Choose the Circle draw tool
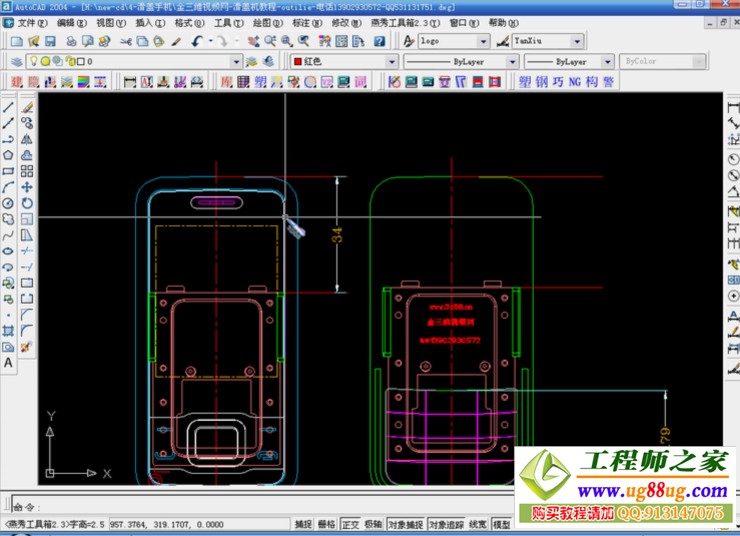 click(x=8, y=203)
